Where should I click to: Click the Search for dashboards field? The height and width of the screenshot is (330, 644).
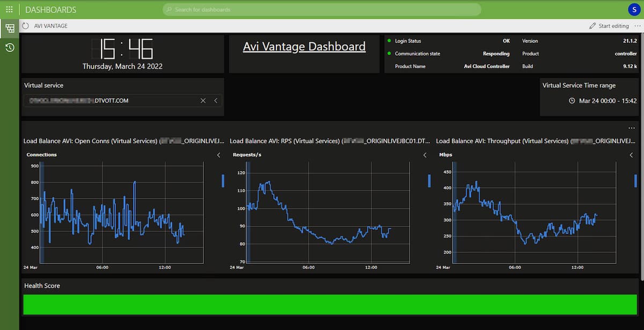pyautogui.click(x=322, y=10)
